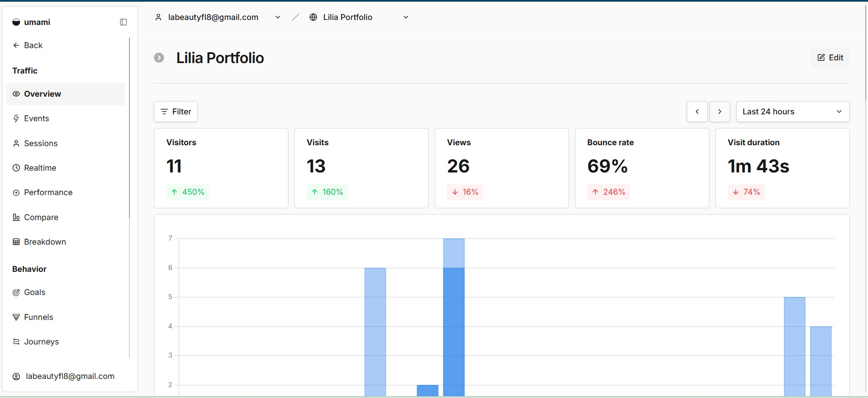Click the Visitors metric card

click(221, 168)
